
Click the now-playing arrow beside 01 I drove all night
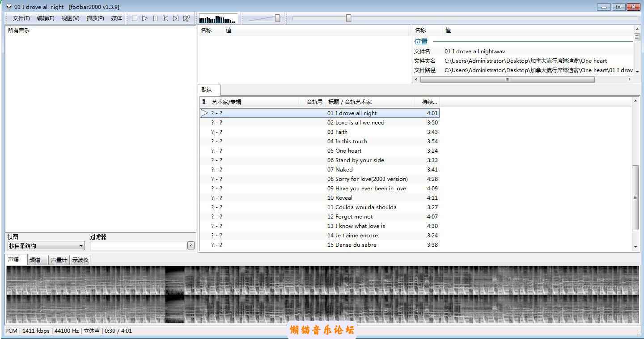coord(204,113)
